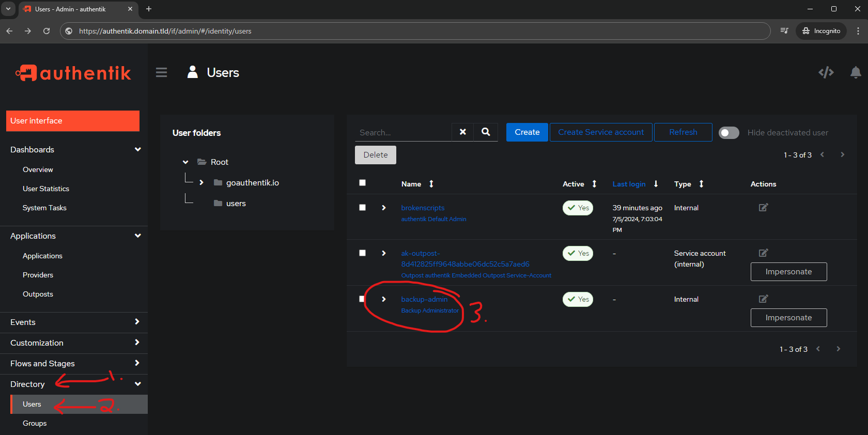Open User Statistics page
This screenshot has width=868, height=435.
46,189
